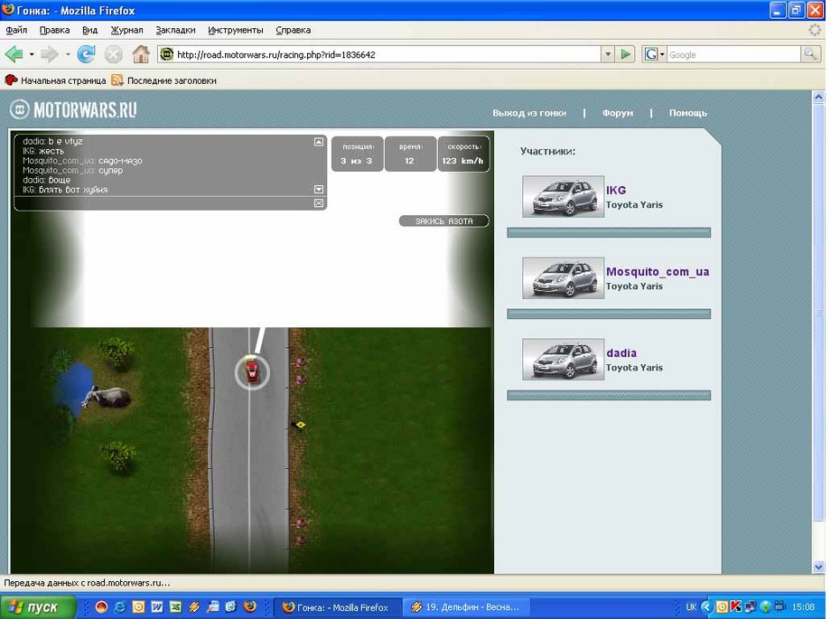Click the скорость 123 km/h indicator
Image resolution: width=840 pixels, height=619 pixels.
pos(463,155)
